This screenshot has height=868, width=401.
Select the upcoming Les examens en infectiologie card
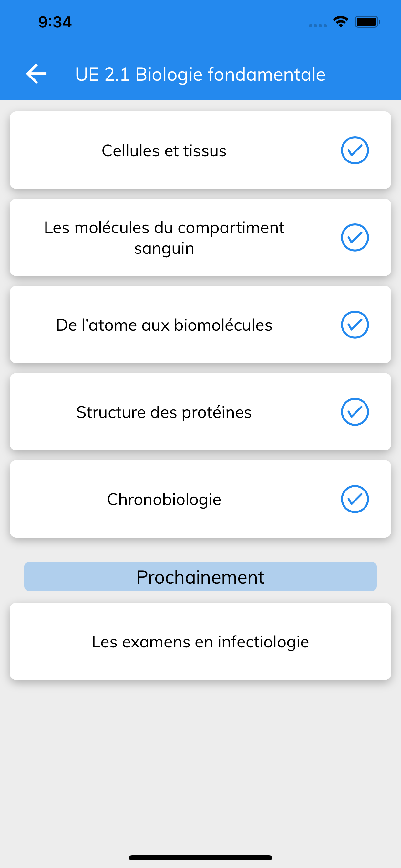pos(200,641)
